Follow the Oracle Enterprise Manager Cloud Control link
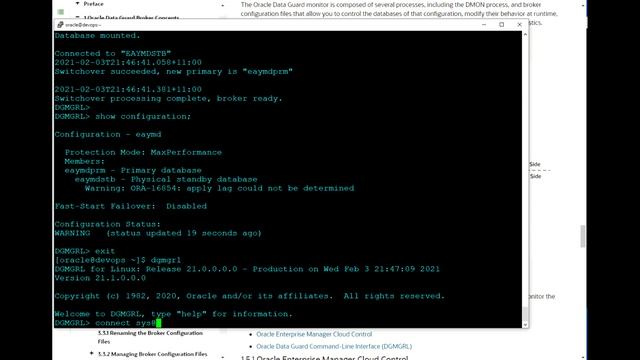Screen dimensions: 640x360 point(314,334)
